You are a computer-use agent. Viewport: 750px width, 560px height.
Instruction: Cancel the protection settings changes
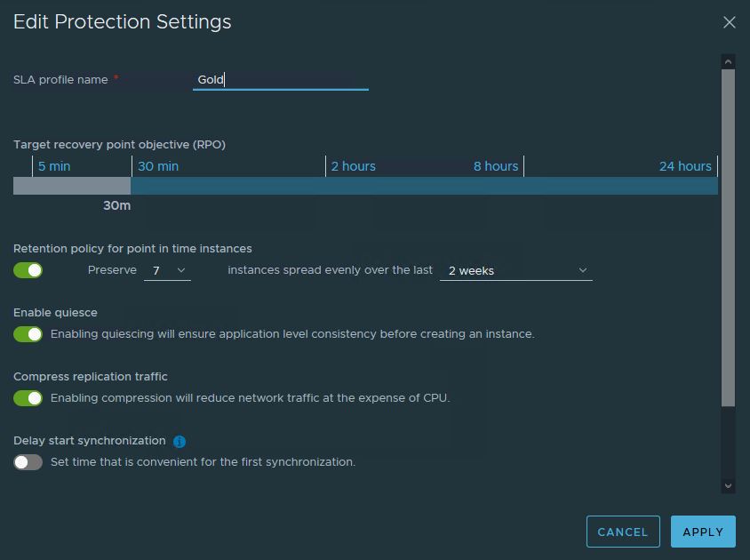[x=623, y=532]
